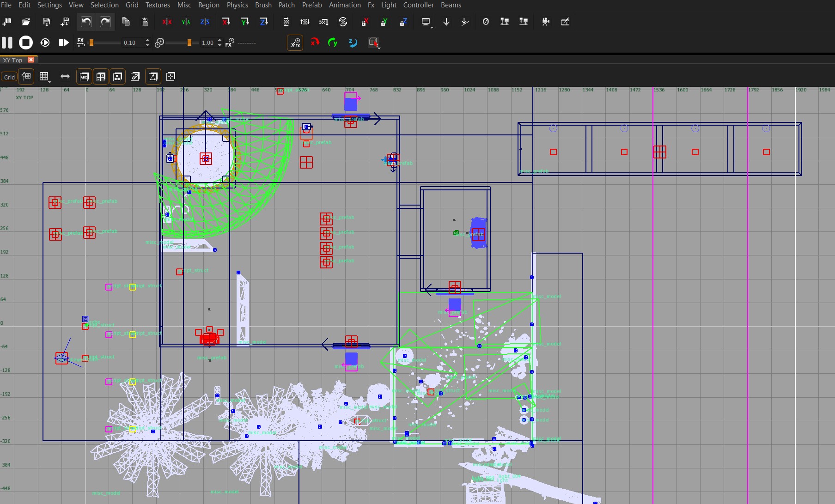Toggle the grid blocks display icon
This screenshot has width=835, height=504.
101,77
